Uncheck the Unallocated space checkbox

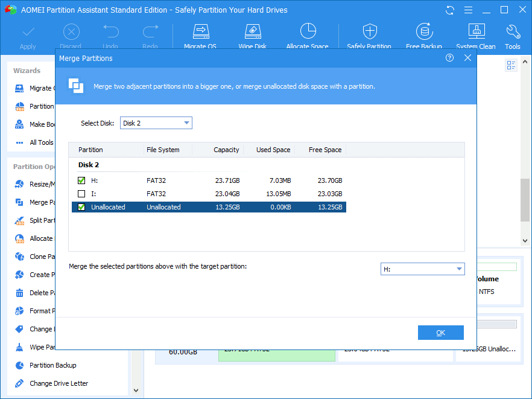pyautogui.click(x=81, y=207)
